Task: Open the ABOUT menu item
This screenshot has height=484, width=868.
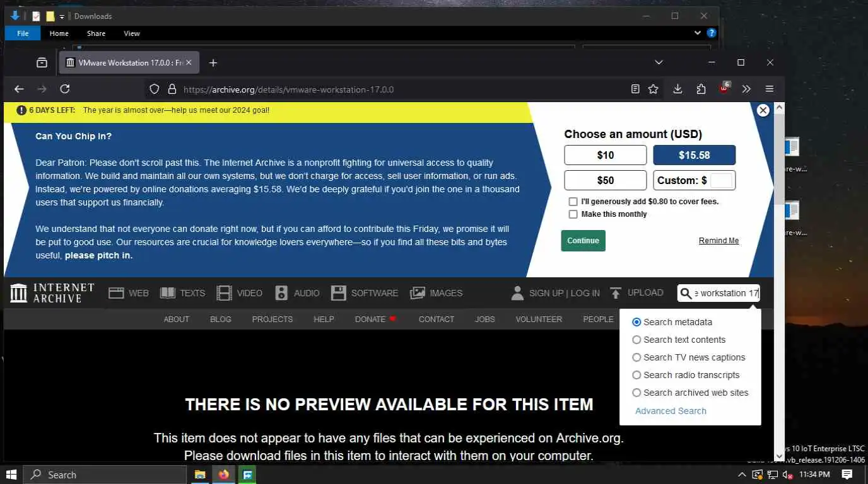Action: (177, 320)
